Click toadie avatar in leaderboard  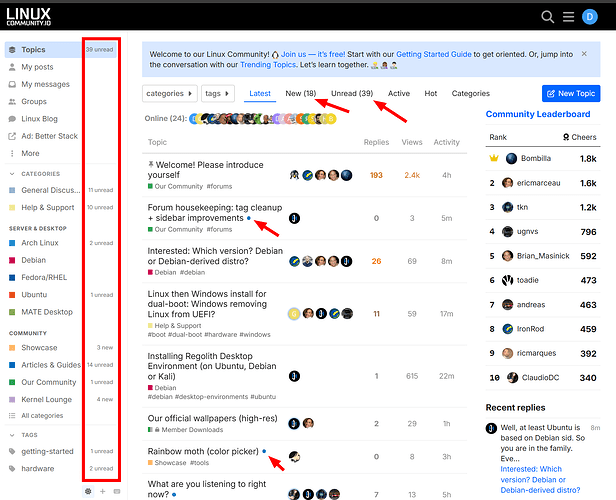tap(508, 280)
